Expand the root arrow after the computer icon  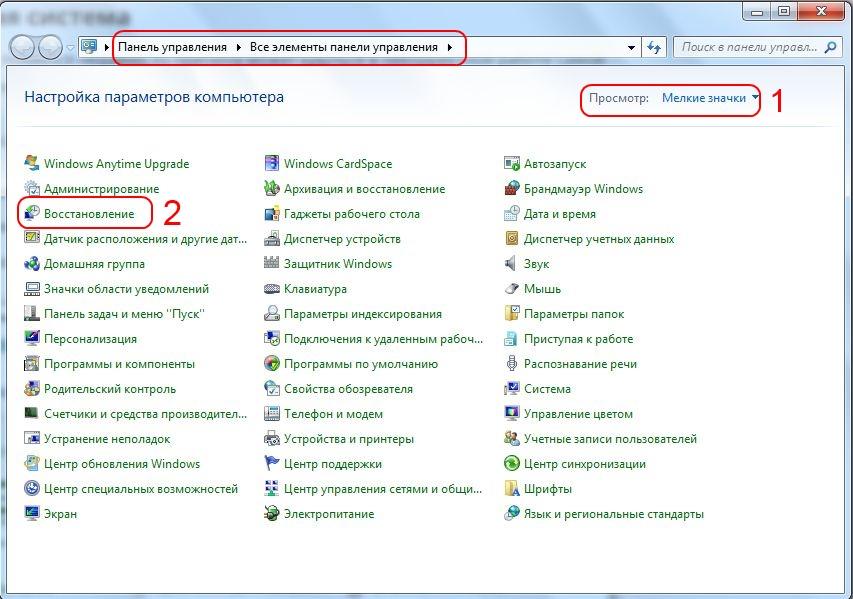107,47
